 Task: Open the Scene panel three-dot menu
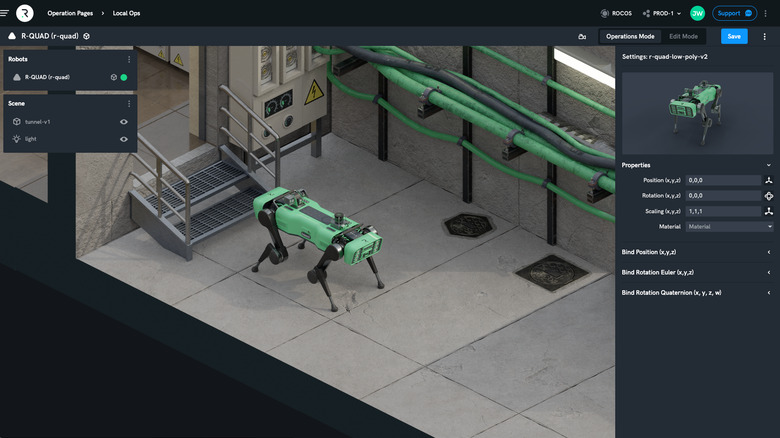(x=129, y=103)
